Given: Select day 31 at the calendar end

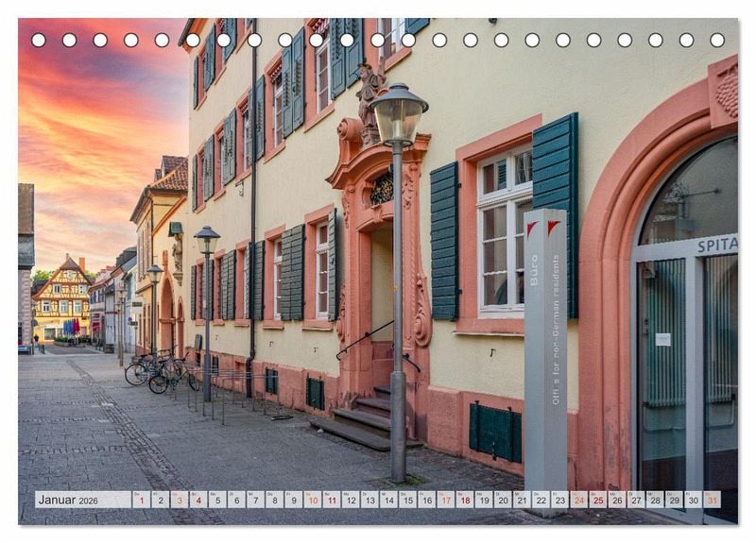Looking at the screenshot, I should 712,500.
